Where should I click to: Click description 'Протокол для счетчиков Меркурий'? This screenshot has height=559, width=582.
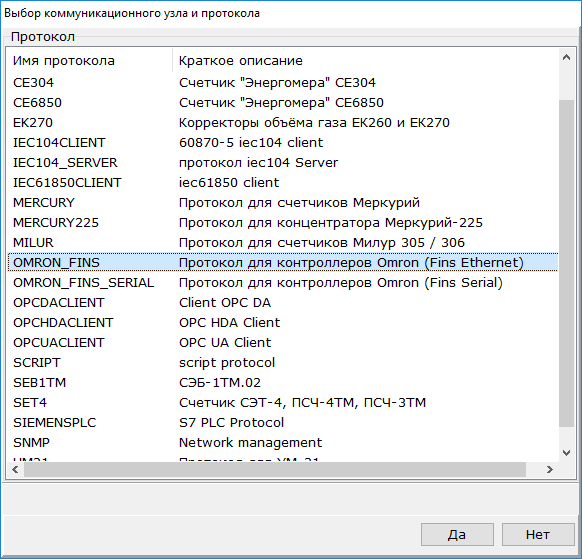(x=299, y=203)
